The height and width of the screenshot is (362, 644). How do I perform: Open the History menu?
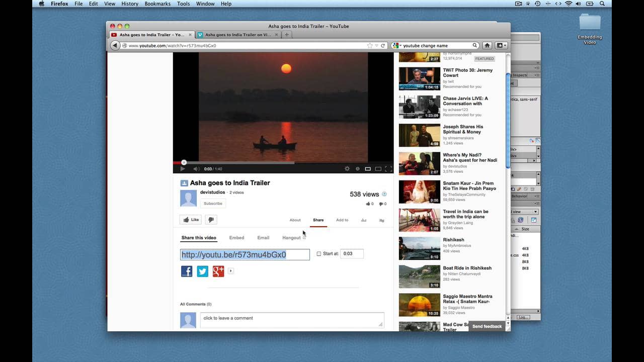point(130,4)
